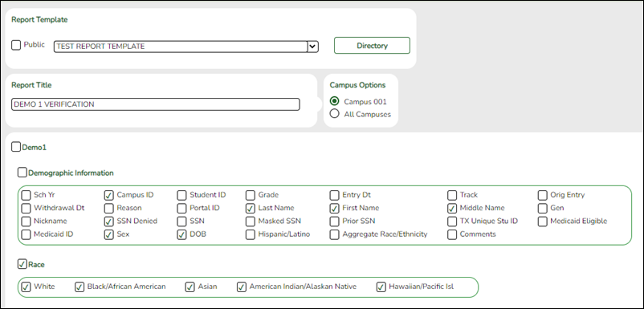644x309 pixels.
Task: Check the TX Unique Stu ID checkbox
Action: (x=452, y=222)
